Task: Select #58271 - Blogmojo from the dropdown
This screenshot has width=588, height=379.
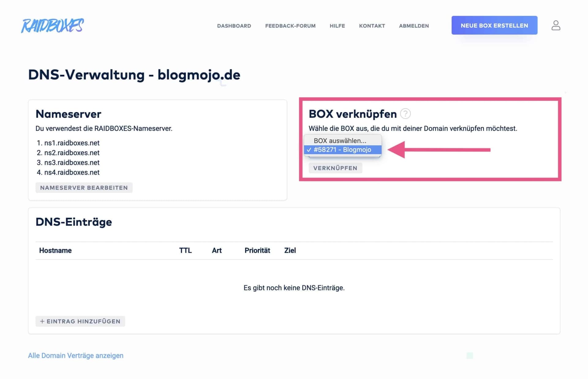Action: coord(342,150)
